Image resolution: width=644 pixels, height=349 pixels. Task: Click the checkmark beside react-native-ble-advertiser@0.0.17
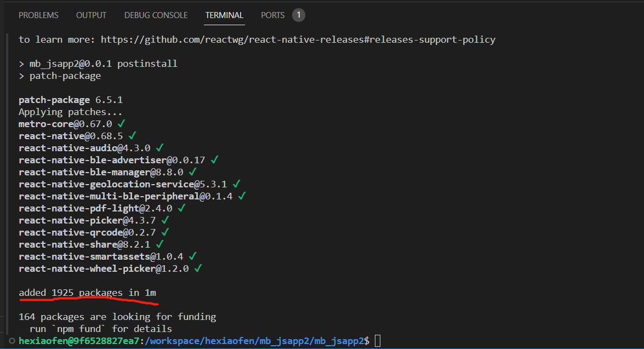(215, 160)
